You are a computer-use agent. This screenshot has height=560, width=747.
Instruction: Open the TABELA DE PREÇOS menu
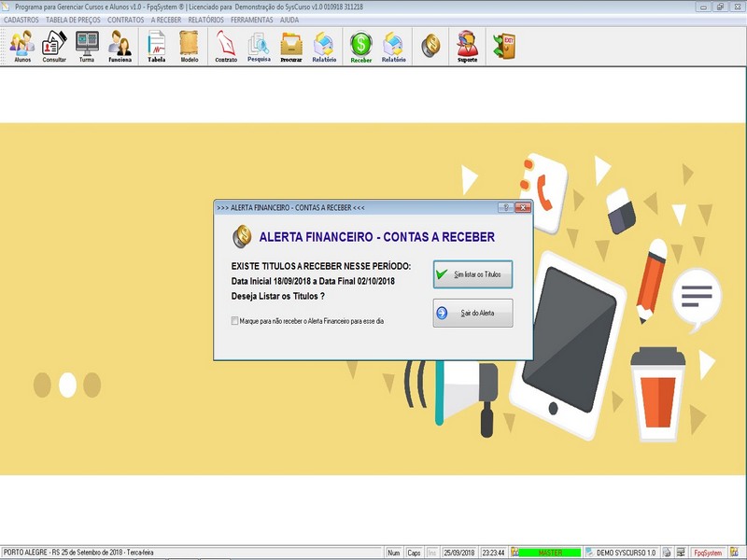[x=73, y=20]
